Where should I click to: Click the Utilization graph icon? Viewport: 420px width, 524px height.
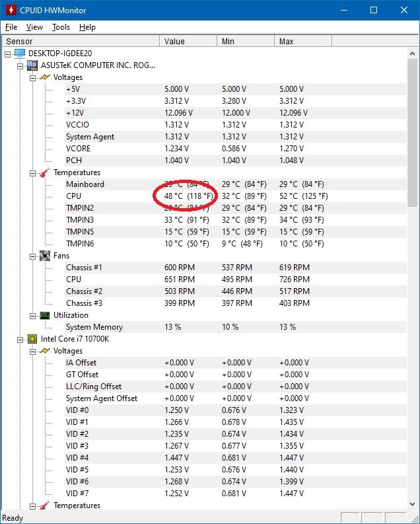(45, 315)
